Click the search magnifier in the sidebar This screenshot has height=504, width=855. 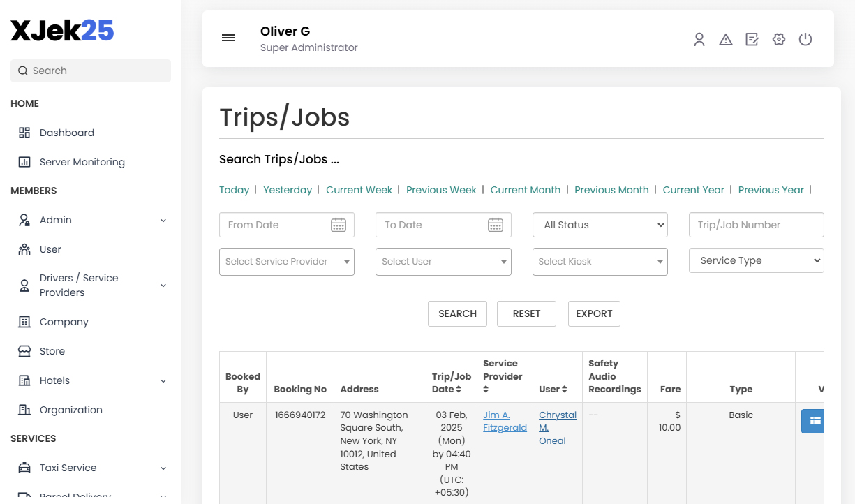(x=24, y=71)
